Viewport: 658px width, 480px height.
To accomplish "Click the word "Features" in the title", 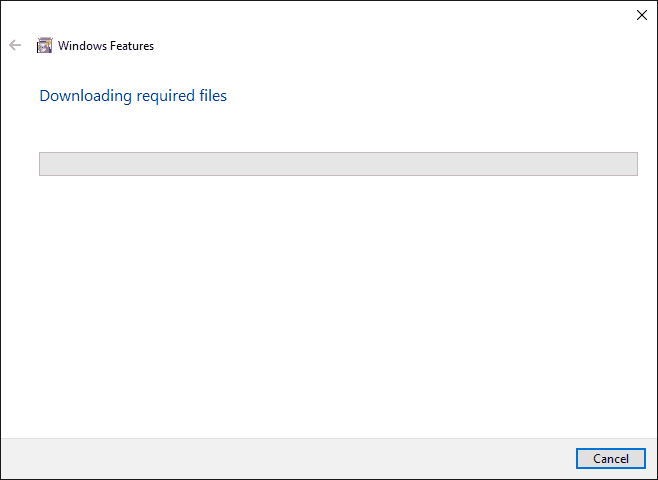I will [132, 46].
